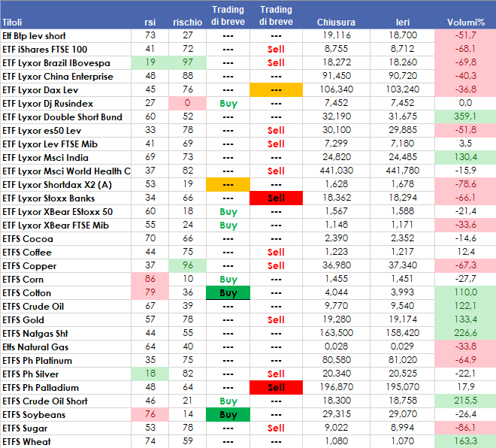Click the Buy cell for ETFS Corn
The height and width of the screenshot is (448, 496).
pyautogui.click(x=228, y=280)
